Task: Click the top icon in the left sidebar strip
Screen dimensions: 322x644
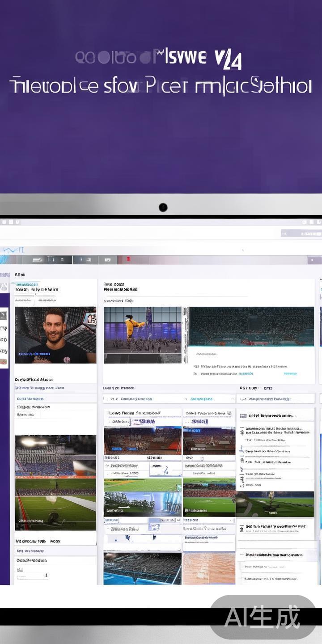Action: (x=4, y=315)
